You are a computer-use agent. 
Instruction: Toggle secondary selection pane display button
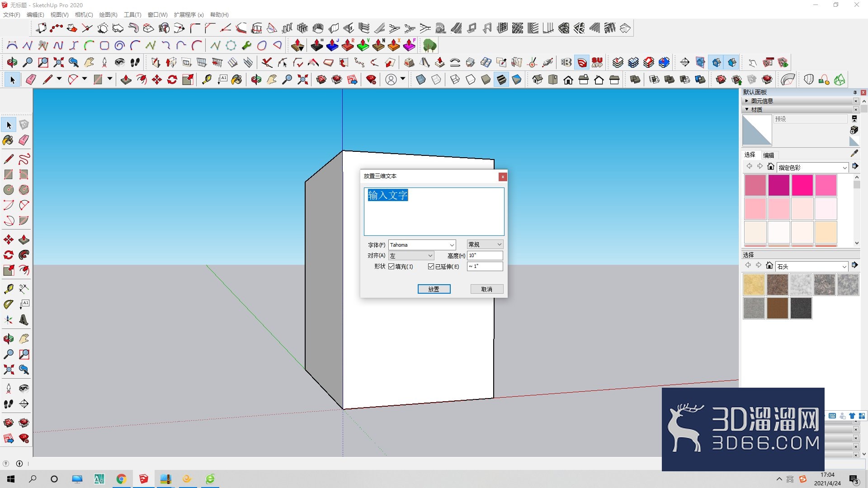[x=854, y=119]
